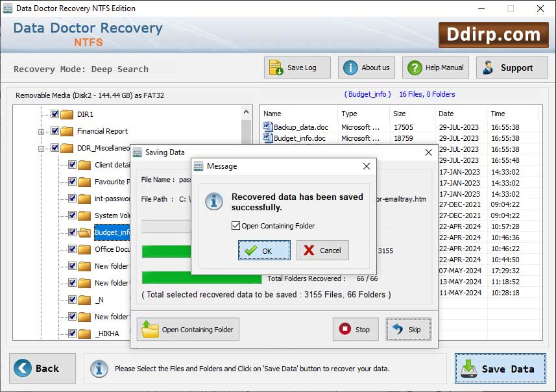Select the System Volume folder icon

point(84,215)
